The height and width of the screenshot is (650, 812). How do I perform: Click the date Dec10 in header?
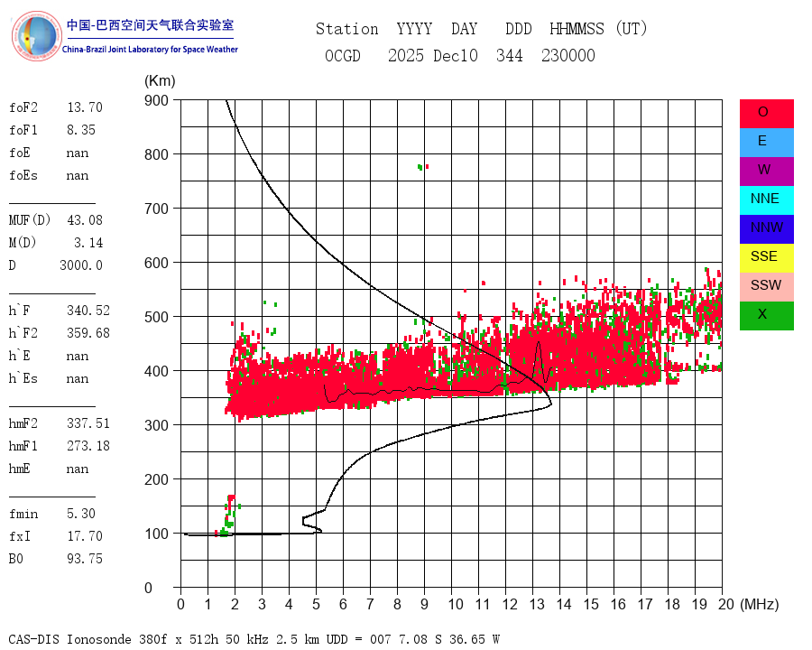456,56
